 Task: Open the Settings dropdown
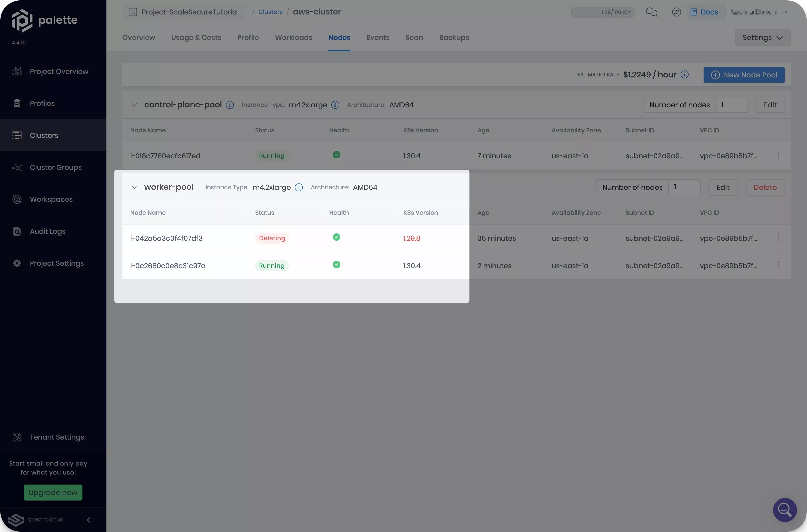click(763, 37)
